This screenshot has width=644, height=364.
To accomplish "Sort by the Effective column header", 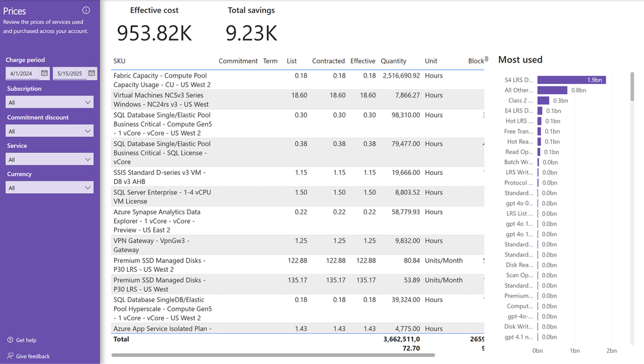I will 363,61.
